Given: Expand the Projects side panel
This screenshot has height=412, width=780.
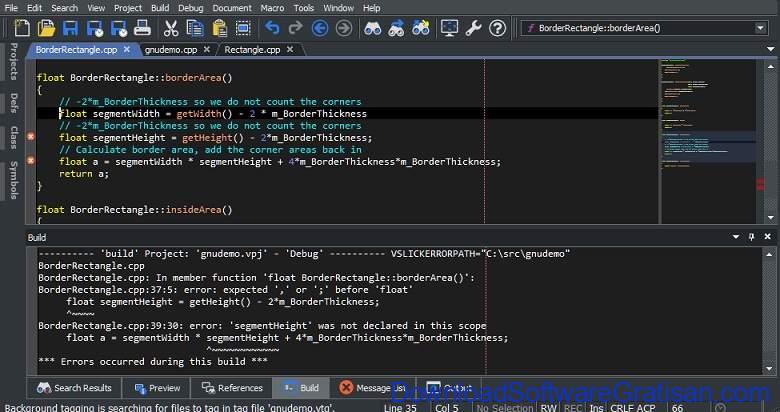Looking at the screenshot, I should (x=13, y=61).
